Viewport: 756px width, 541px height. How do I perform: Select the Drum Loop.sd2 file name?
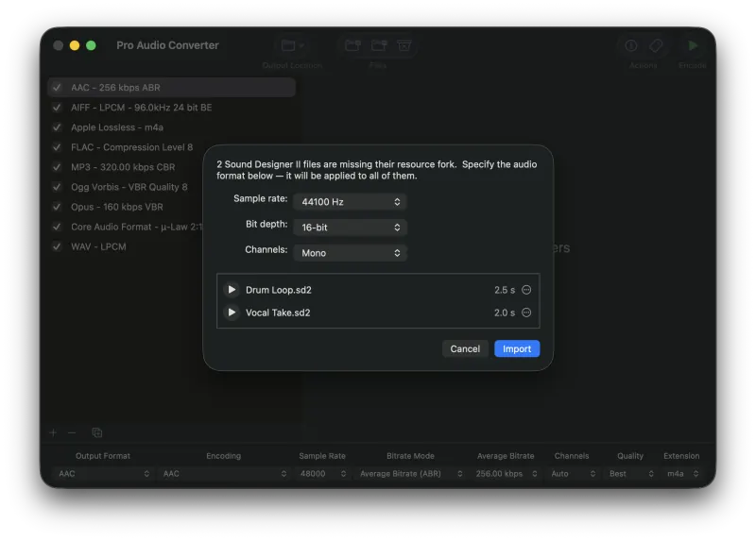(278, 290)
